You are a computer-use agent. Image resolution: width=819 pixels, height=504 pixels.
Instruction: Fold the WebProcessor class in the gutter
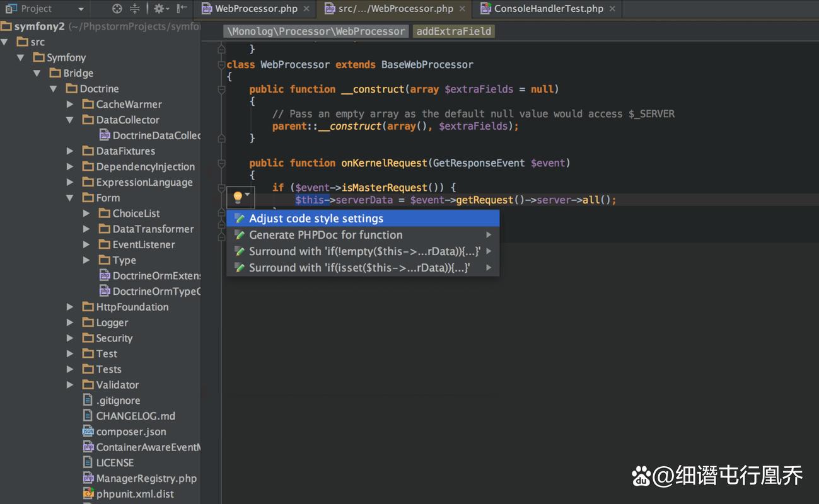click(221, 64)
